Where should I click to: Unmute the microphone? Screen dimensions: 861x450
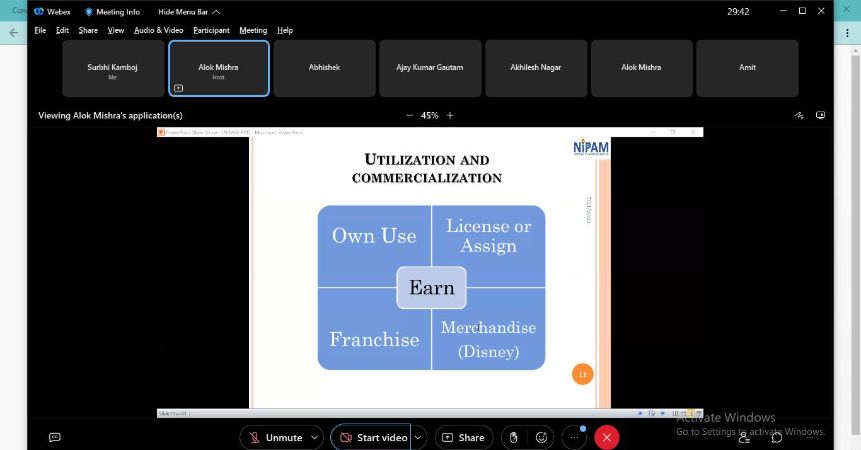point(275,437)
